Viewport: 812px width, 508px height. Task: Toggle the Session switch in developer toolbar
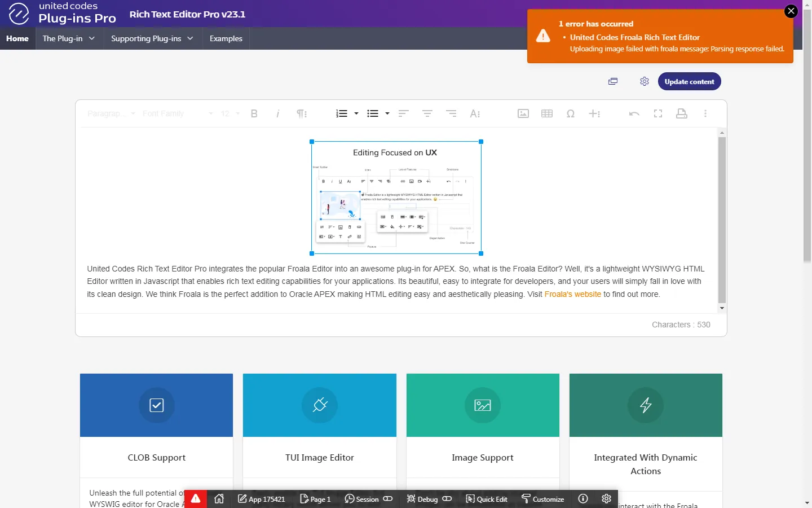[388, 499]
